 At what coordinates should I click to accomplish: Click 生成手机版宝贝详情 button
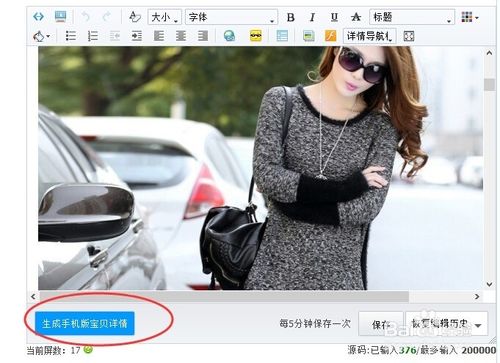coord(85,323)
